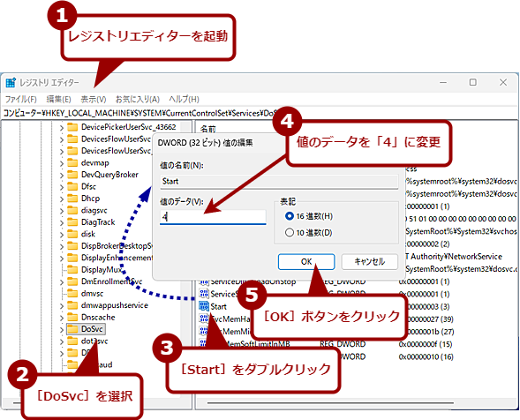Screen dimensions: 520x420
Task: Click the horizontal scrollbar of values pane
Action: (x=330, y=403)
